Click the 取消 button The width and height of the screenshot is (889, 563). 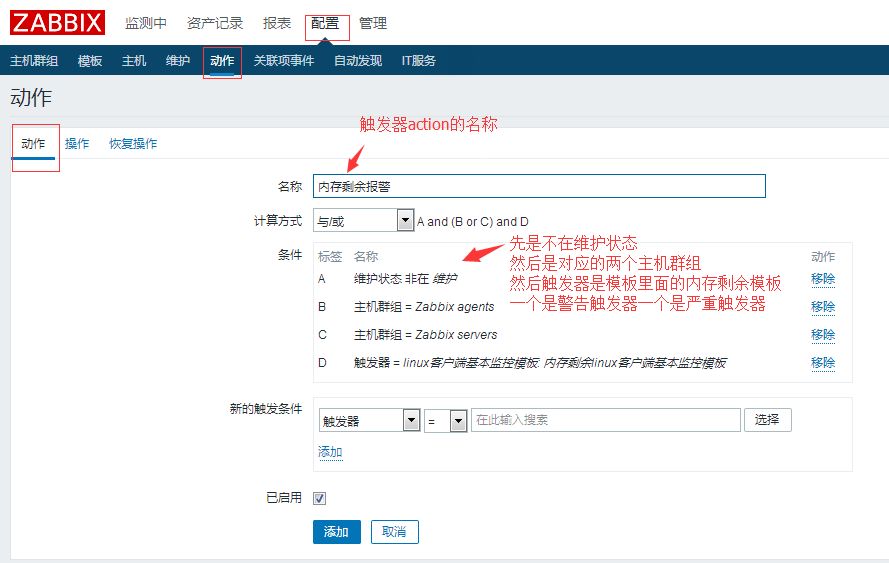tap(394, 532)
